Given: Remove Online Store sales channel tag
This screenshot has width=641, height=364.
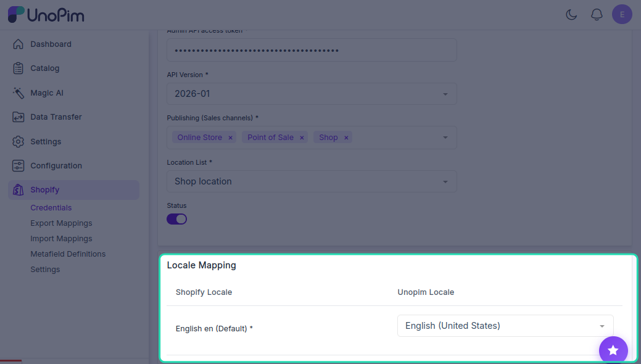Looking at the screenshot, I should [x=230, y=138].
